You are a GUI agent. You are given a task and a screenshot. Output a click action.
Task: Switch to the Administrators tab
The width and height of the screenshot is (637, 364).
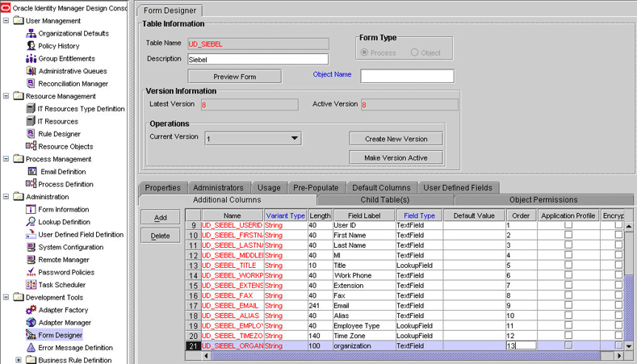coord(218,188)
